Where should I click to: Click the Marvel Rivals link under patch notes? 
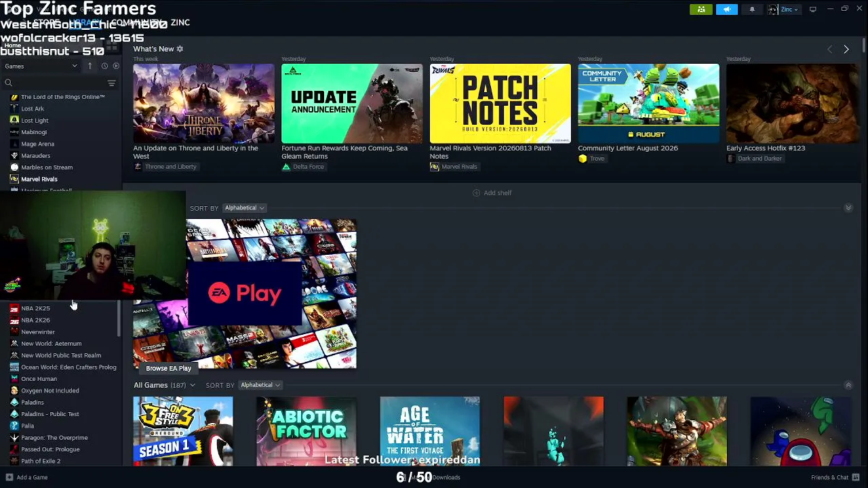pyautogui.click(x=454, y=167)
